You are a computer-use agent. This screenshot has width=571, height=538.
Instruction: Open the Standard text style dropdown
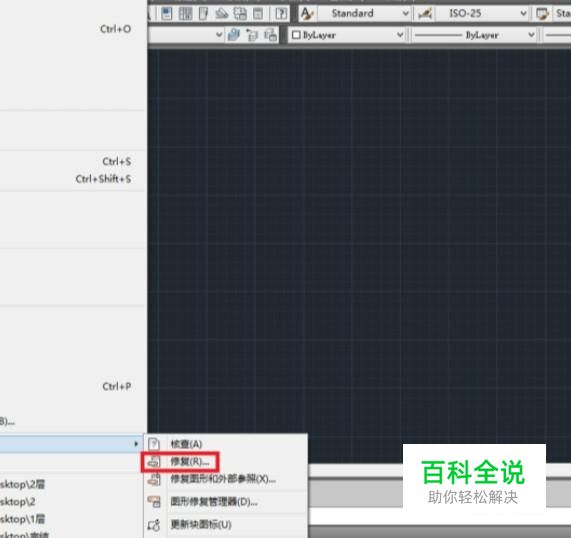tap(364, 13)
